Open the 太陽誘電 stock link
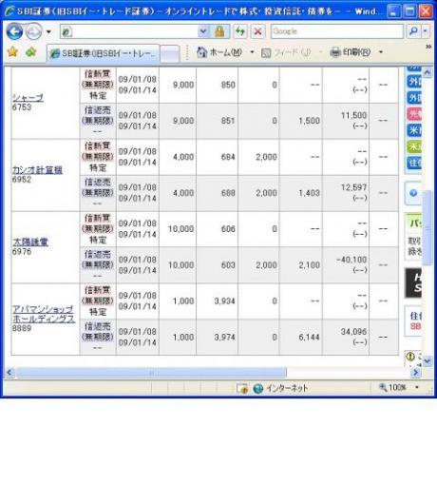Screen dimensions: 437x504 [x=30, y=242]
